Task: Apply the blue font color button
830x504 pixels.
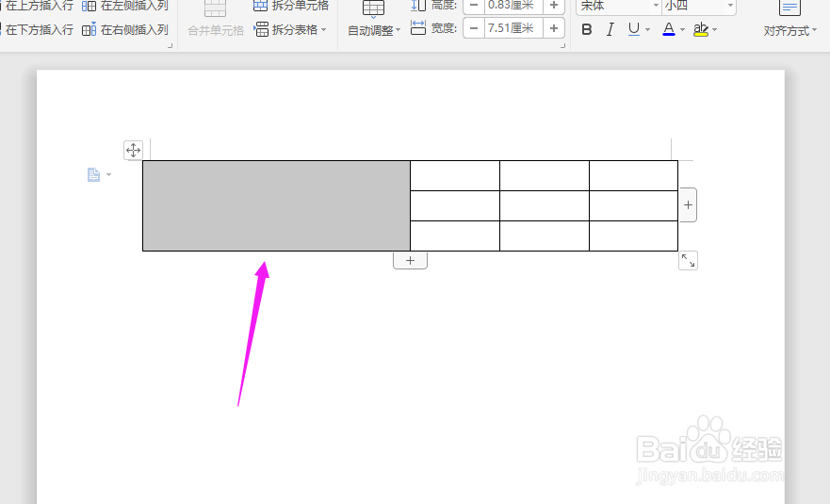Action: pos(669,29)
